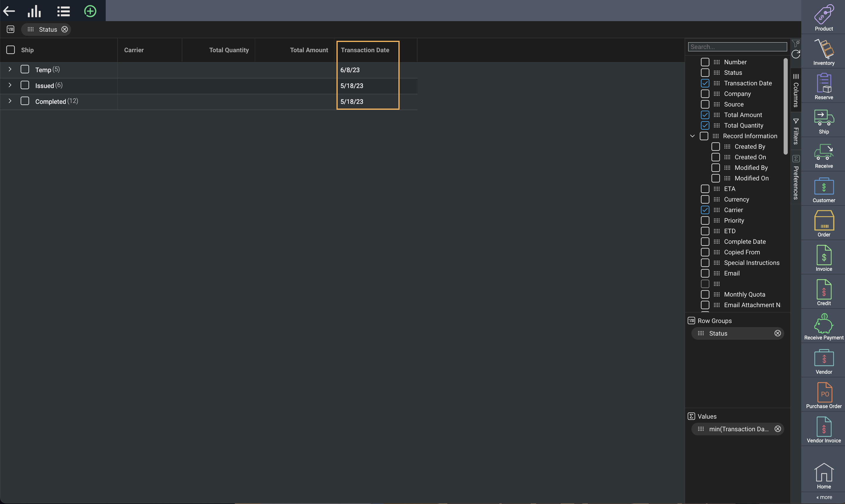Expand the Temp status group
Screen dimensions: 845x504
pyautogui.click(x=10, y=69)
